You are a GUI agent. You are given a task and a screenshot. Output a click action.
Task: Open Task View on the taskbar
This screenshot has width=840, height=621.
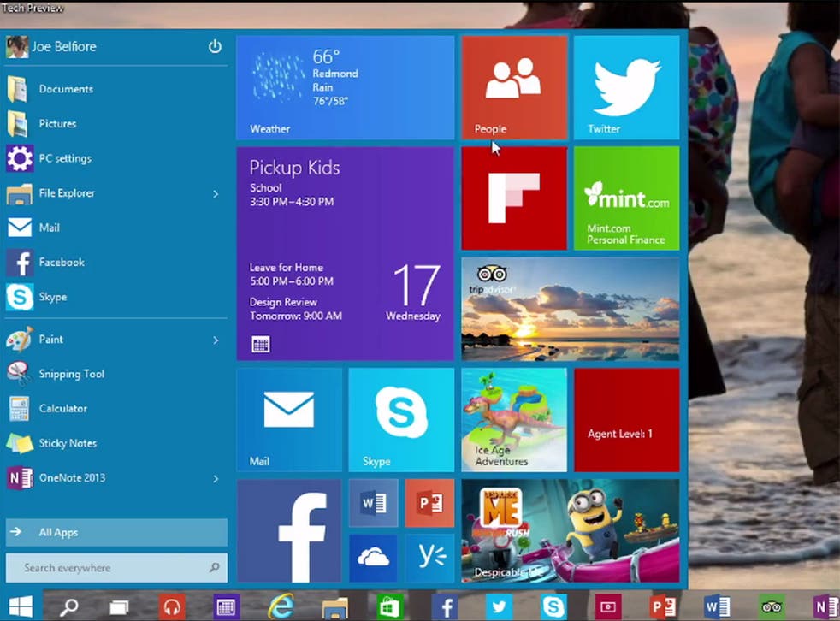pos(119,606)
